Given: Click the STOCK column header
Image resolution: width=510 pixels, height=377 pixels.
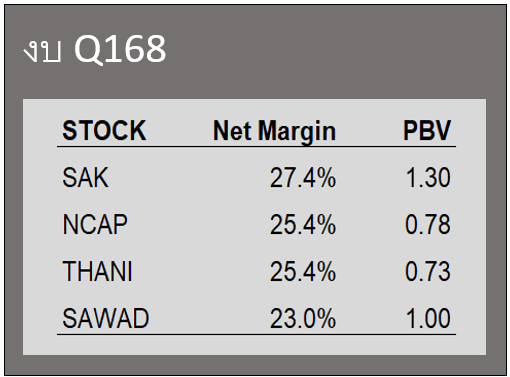Looking at the screenshot, I should (x=104, y=130).
